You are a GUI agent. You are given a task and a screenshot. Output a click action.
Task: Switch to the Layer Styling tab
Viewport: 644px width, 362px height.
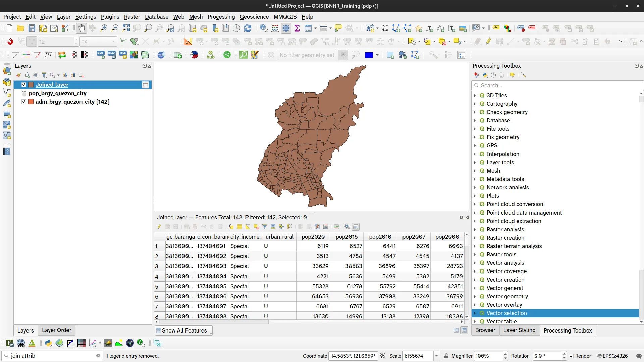pos(519,330)
